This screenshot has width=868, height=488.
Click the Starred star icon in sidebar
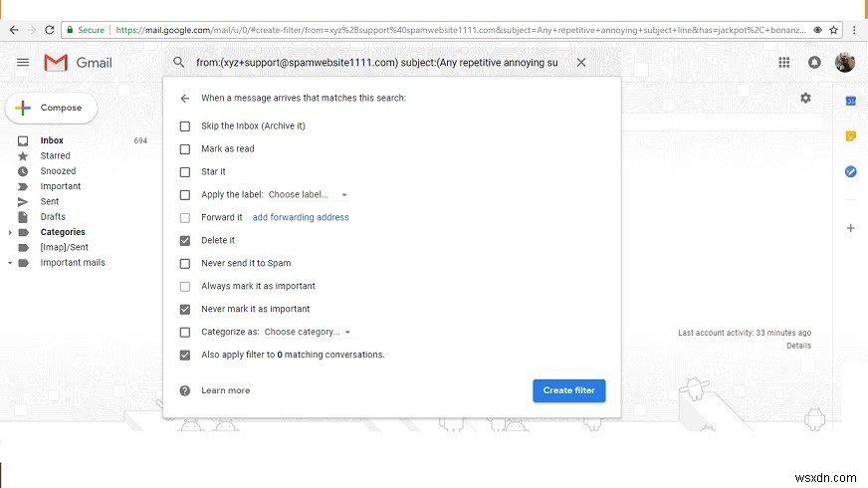point(23,156)
